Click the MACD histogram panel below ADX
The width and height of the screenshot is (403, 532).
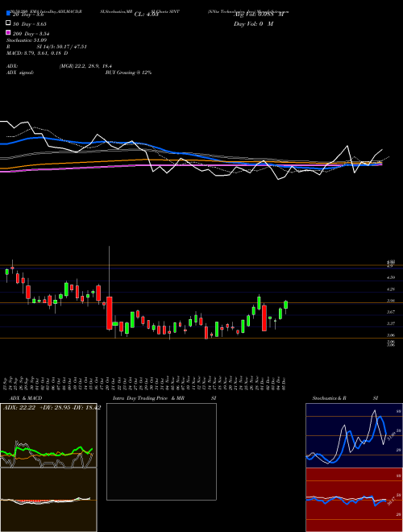[x=48, y=500]
